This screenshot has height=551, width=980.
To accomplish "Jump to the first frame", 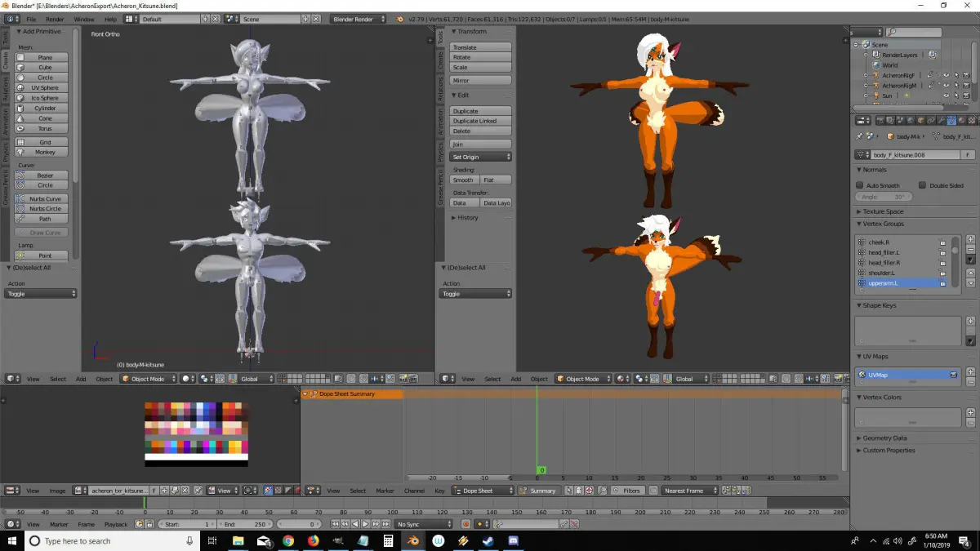I will 335,524.
